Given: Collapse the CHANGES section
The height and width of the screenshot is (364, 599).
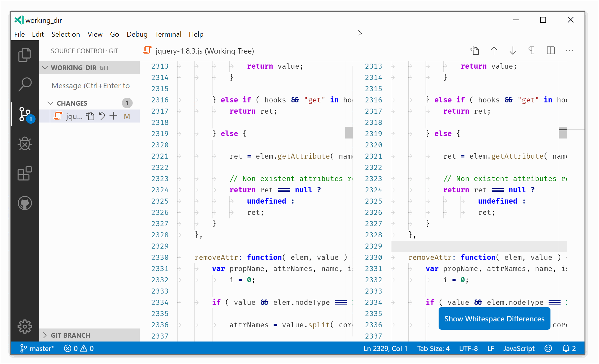Looking at the screenshot, I should point(50,103).
